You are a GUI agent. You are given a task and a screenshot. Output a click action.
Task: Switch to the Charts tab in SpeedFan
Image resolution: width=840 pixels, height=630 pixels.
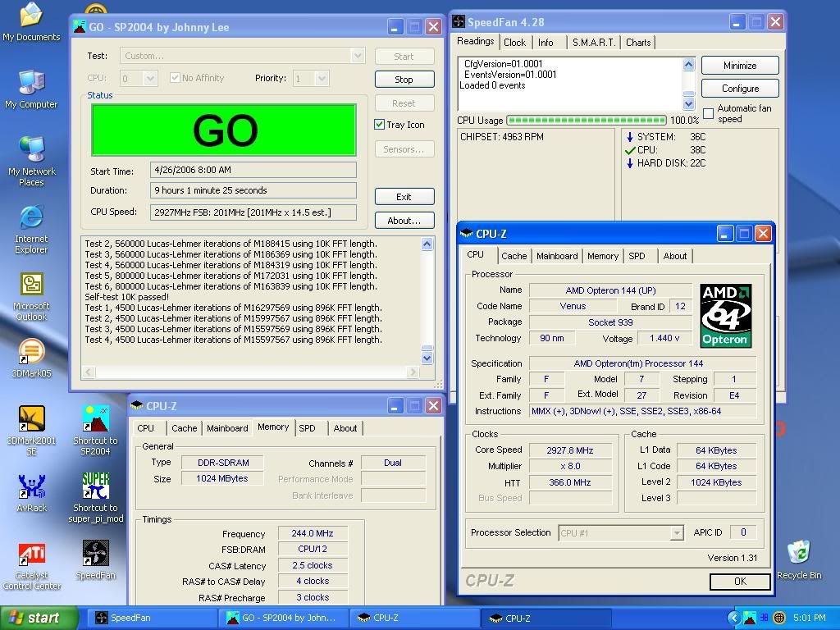tap(637, 43)
